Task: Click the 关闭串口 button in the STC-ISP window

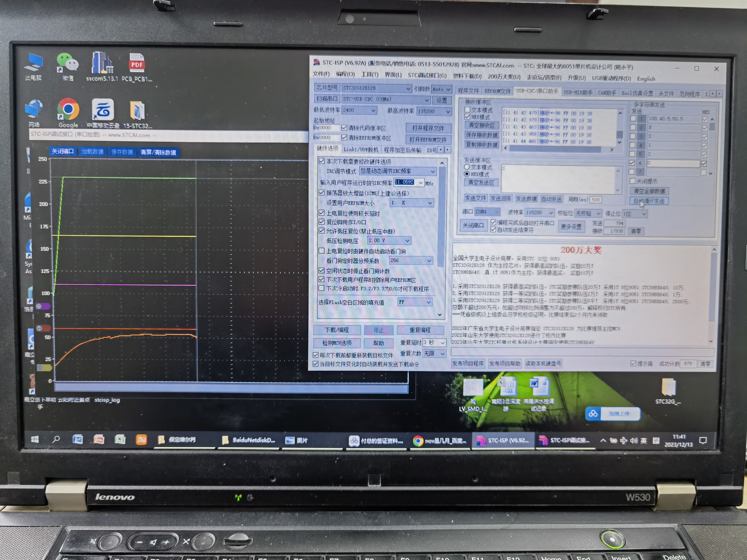Action: [x=473, y=225]
